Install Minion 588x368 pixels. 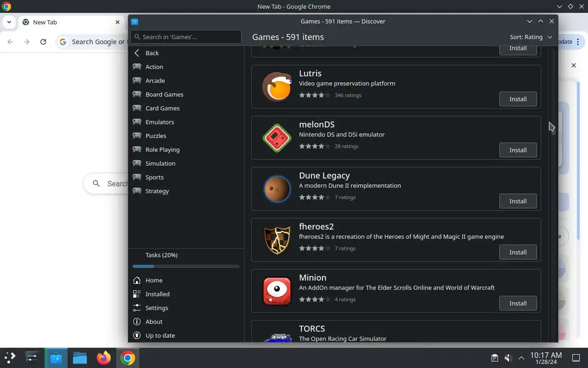coord(518,303)
